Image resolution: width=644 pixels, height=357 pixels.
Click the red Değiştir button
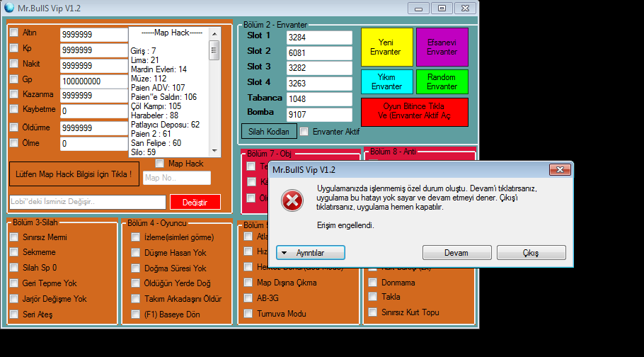coord(195,202)
